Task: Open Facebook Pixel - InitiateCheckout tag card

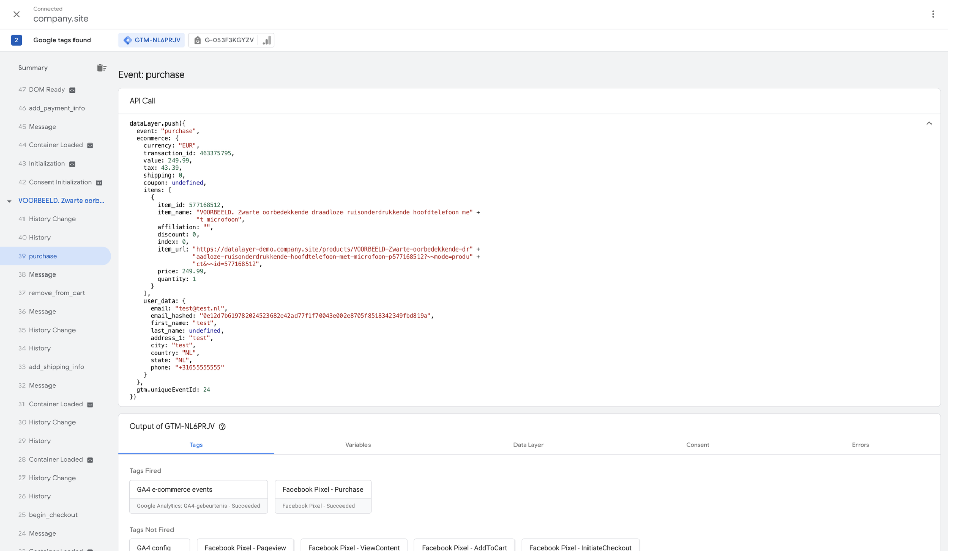Action: pyautogui.click(x=580, y=545)
